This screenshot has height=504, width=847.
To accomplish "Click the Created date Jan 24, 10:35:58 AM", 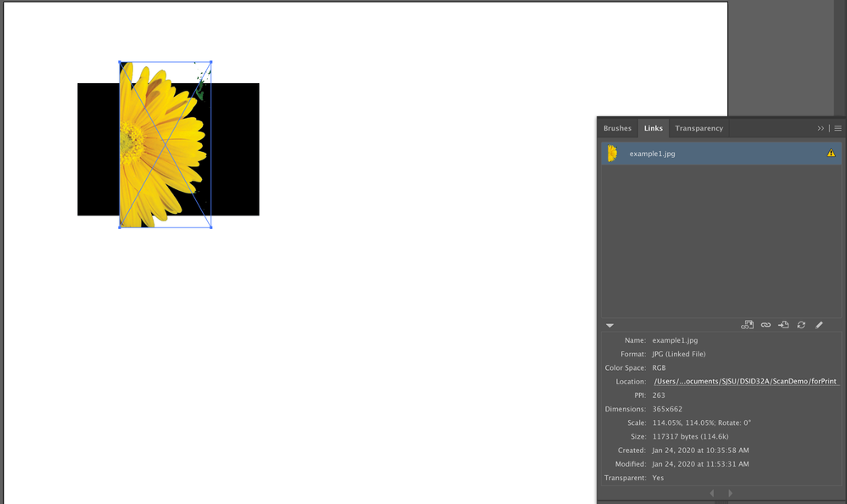I will (x=700, y=451).
